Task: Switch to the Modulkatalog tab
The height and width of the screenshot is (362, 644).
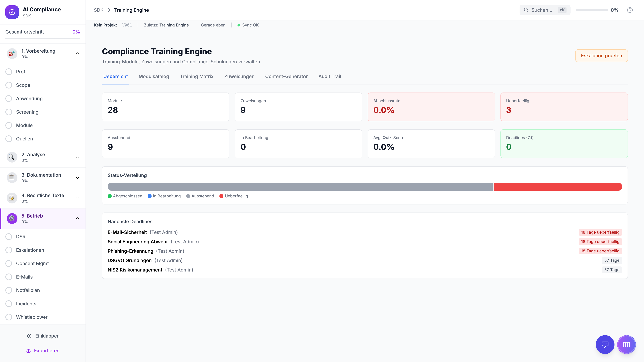Action: (154, 76)
